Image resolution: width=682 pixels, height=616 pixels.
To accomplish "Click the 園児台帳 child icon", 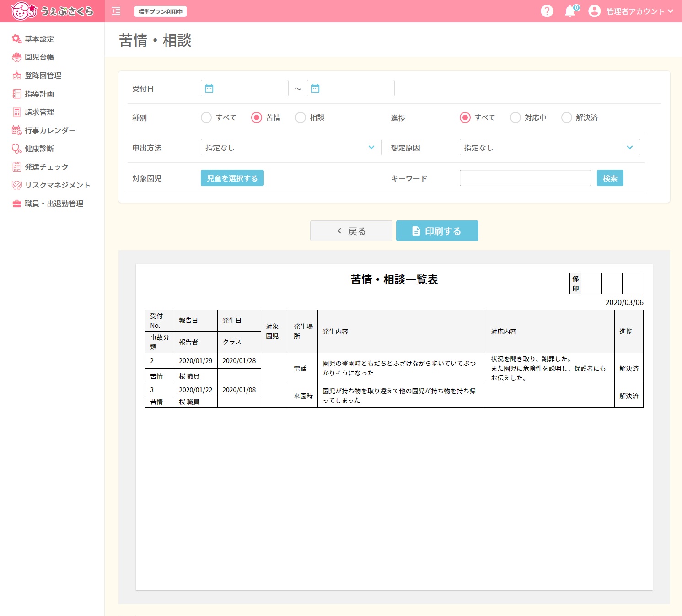I will point(17,57).
